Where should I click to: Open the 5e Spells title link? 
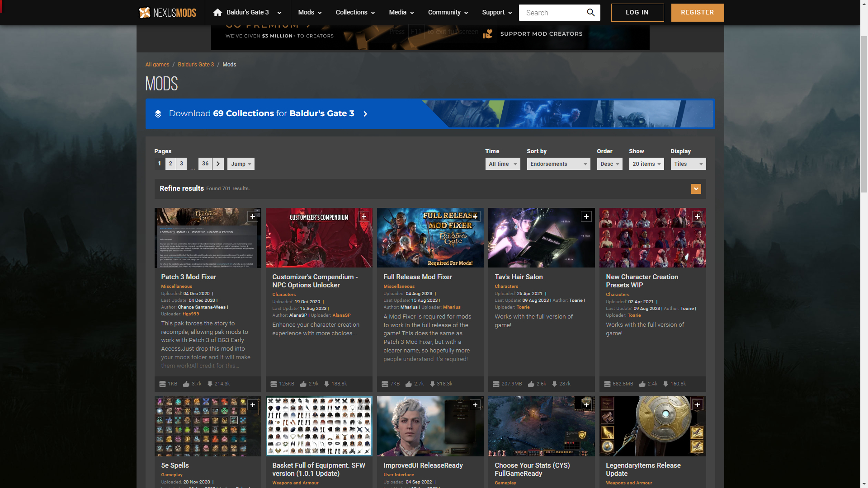pyautogui.click(x=175, y=465)
